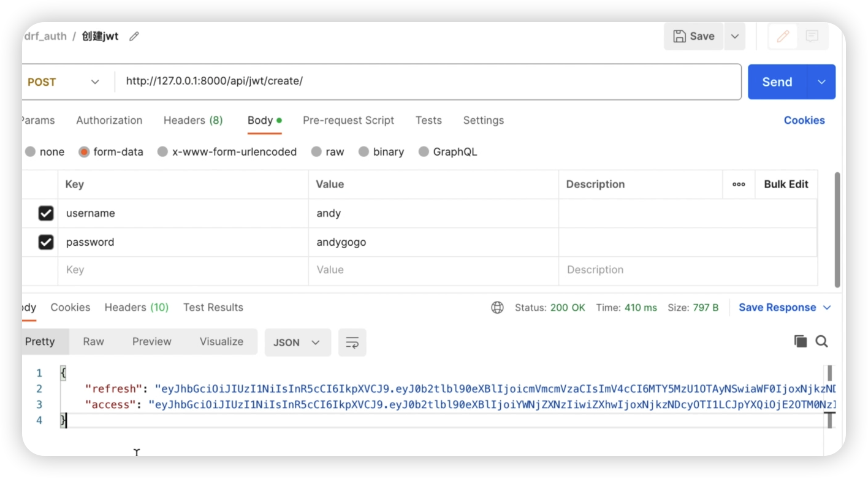This screenshot has height=478, width=868.
Task: Expand the JSON format dropdown
Action: click(x=297, y=343)
